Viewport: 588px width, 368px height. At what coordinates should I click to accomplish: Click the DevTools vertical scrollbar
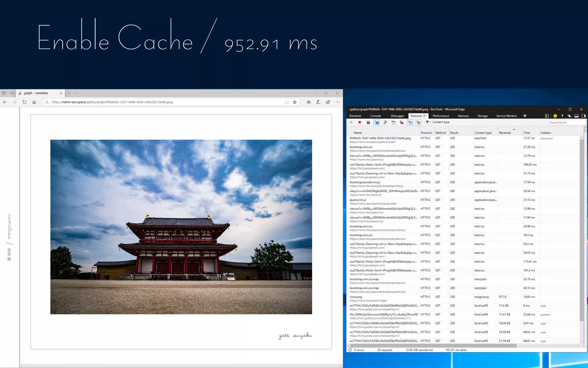pos(582,230)
